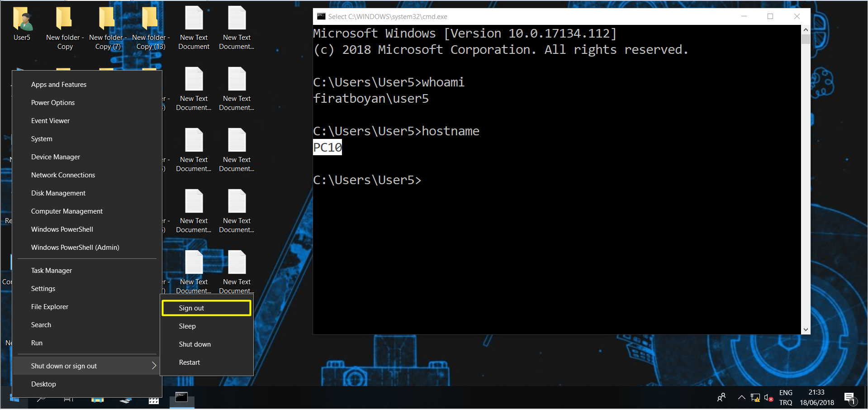Viewport: 868px width, 410px height.
Task: Click the 'C:\Users\User5>whoami' command line
Action: (x=389, y=82)
